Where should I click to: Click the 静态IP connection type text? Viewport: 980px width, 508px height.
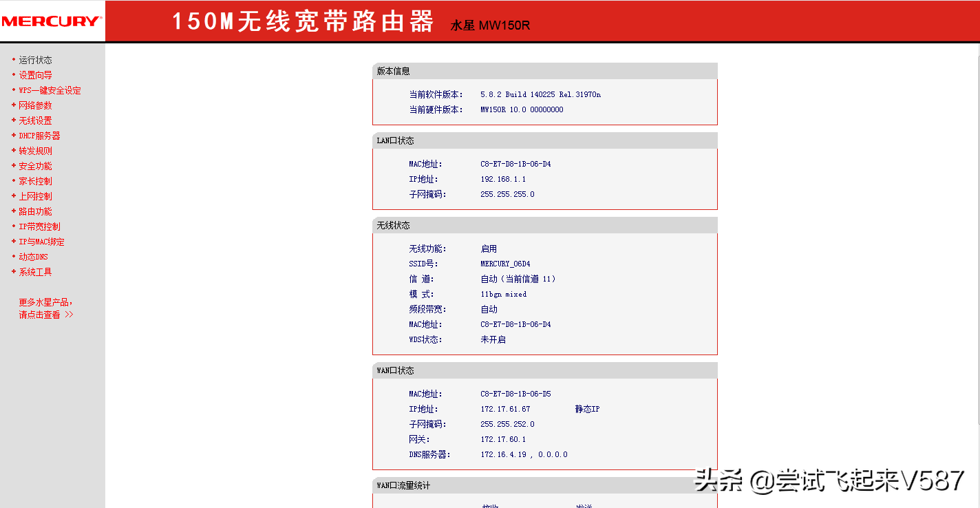tap(587, 409)
